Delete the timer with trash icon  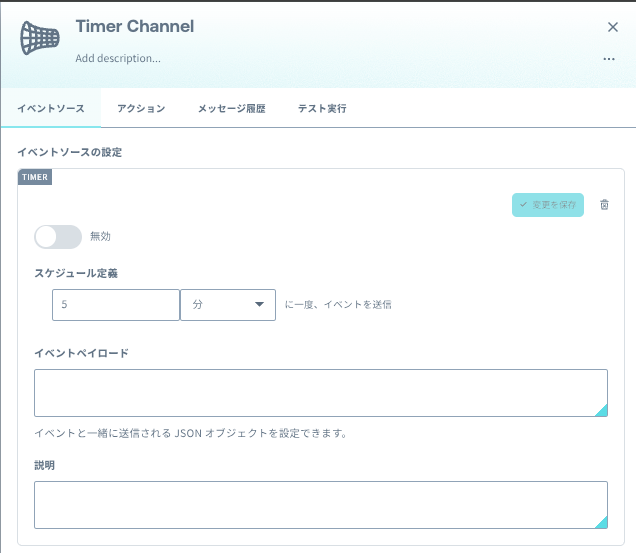(604, 204)
